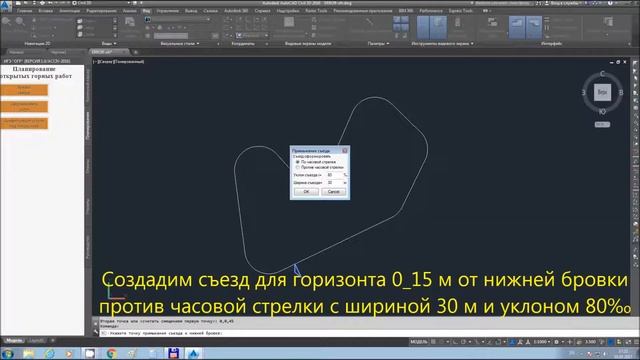Click the Ю south label on ViewCube compass

tap(602, 111)
